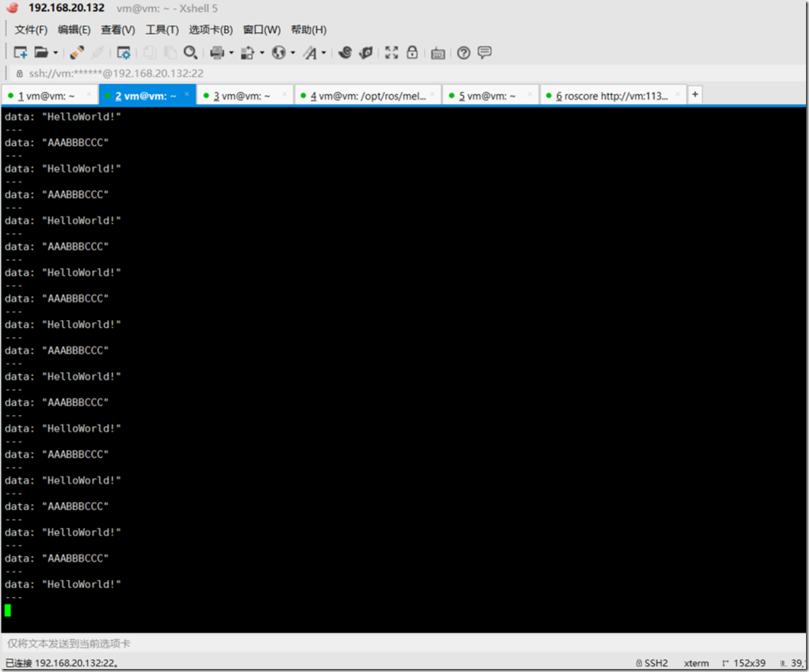
Task: Click the compose bar text field
Action: (x=402, y=644)
